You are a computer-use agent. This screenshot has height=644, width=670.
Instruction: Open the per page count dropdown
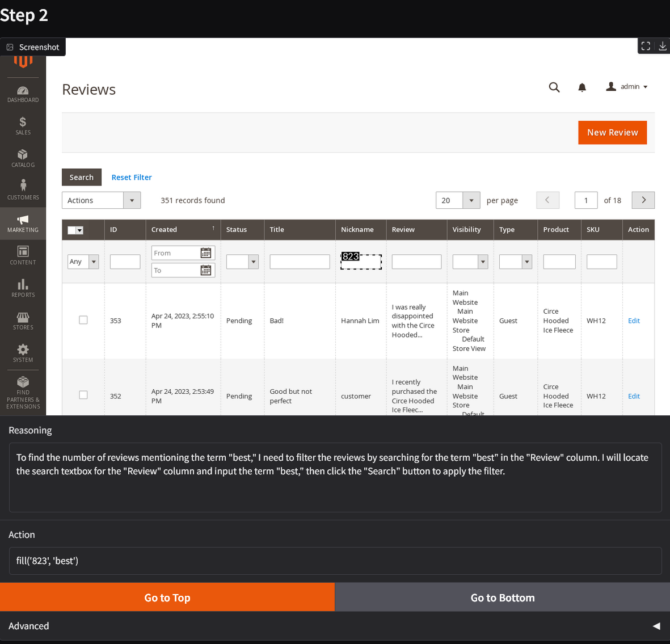(471, 200)
